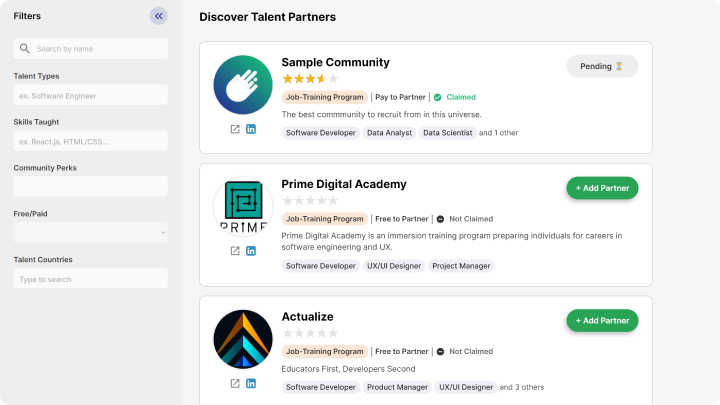This screenshot has width=720, height=405.
Task: Open the Skills Taught filter field
Action: tap(90, 141)
